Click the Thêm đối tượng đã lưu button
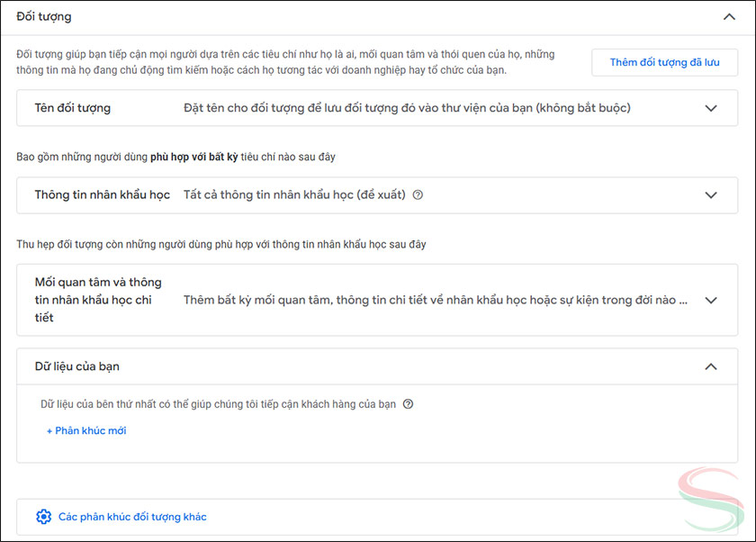 [x=664, y=62]
